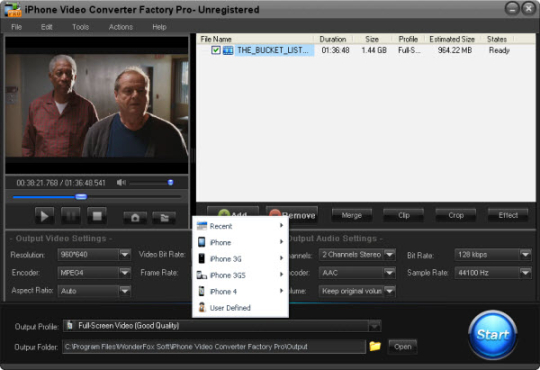The height and width of the screenshot is (370, 540).
Task: Click the app logo icon in title bar
Action: (13, 10)
